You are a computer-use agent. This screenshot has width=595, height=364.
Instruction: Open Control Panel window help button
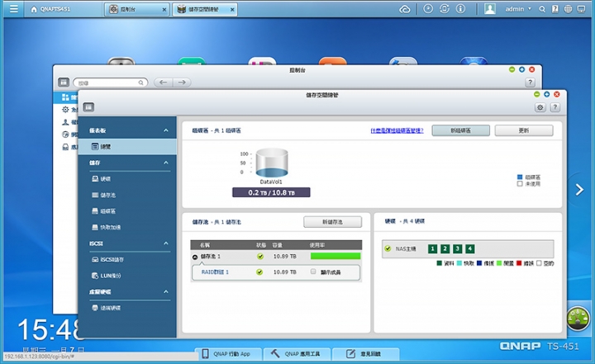[530, 83]
